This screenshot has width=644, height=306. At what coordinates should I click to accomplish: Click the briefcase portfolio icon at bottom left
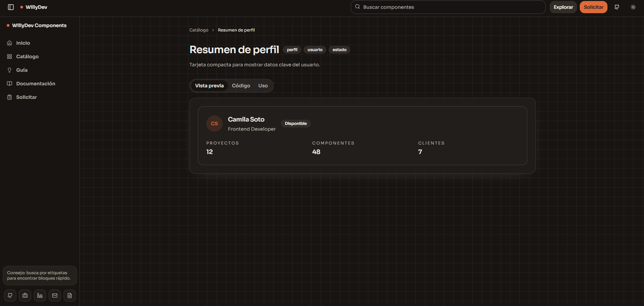(x=25, y=295)
